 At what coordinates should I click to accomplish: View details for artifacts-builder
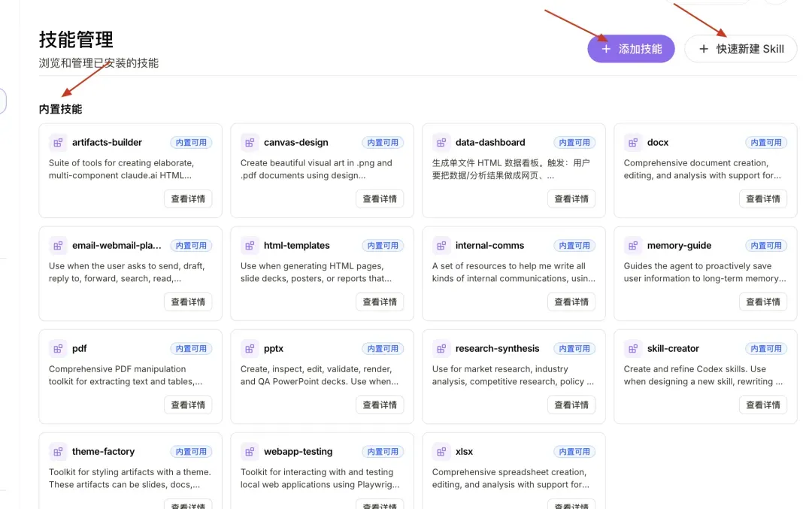pyautogui.click(x=188, y=198)
